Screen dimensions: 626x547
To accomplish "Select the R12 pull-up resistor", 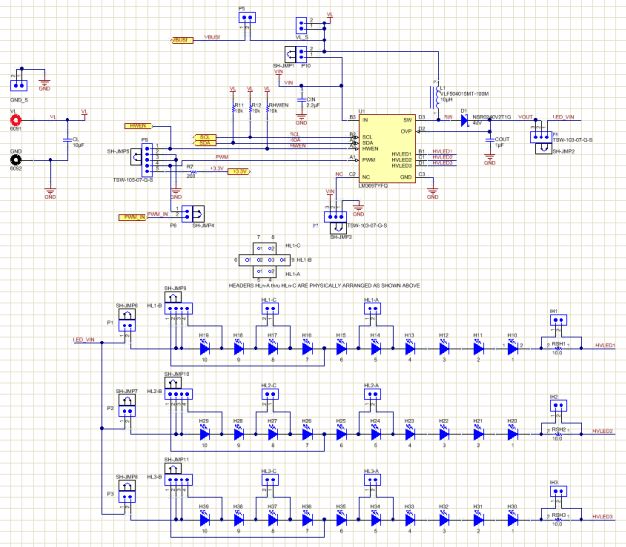I will pos(250,108).
